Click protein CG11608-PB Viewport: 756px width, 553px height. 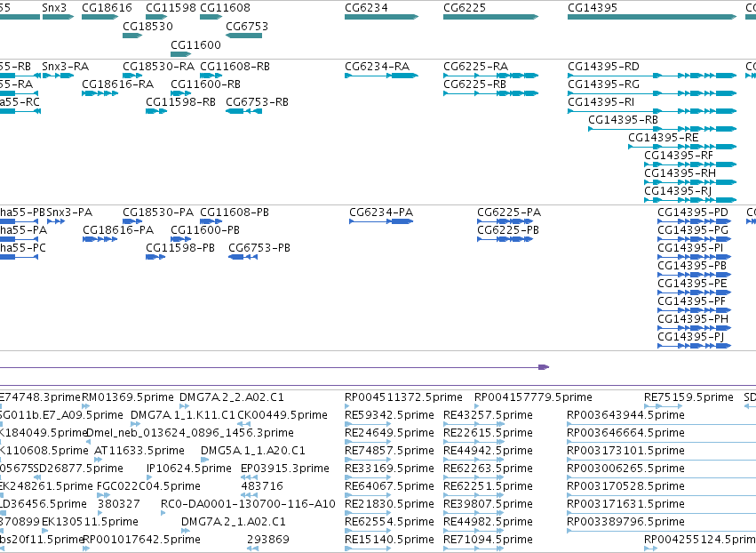[211, 221]
